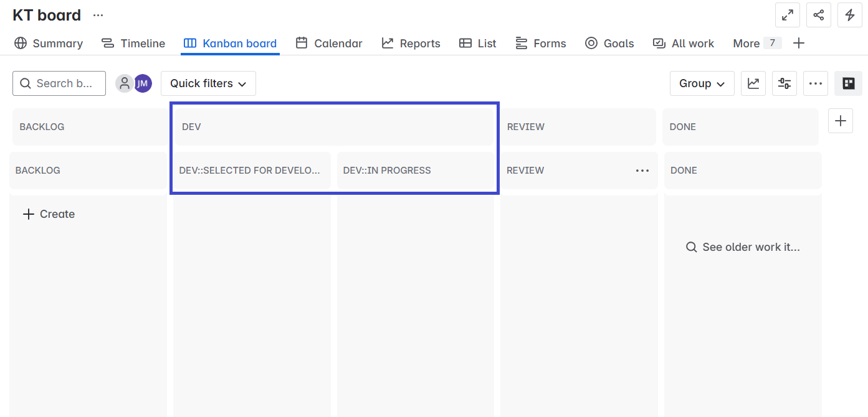868x417 pixels.
Task: Click the share icon at top right
Action: 819,15
